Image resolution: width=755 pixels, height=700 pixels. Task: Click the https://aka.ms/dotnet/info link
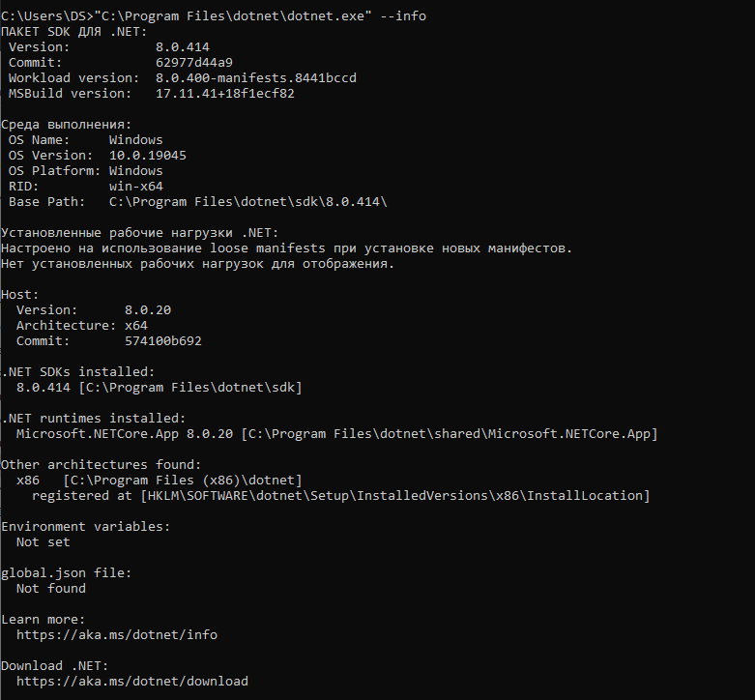(x=117, y=635)
